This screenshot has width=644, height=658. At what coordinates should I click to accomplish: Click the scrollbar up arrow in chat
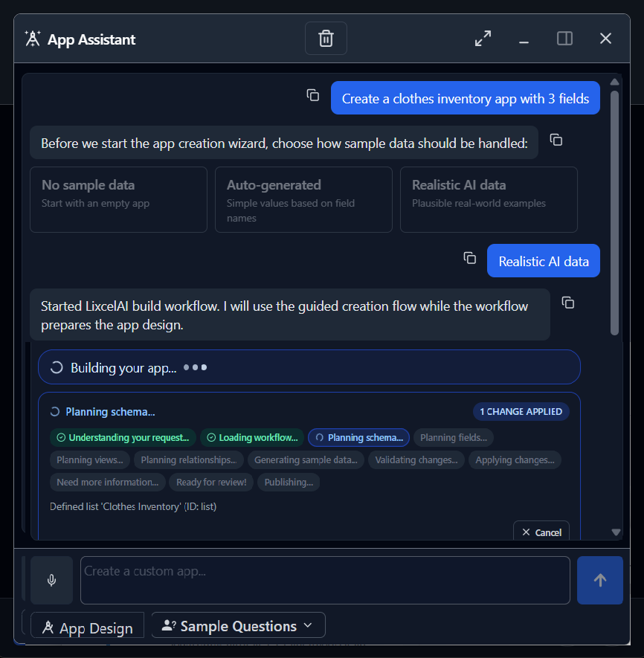[x=614, y=82]
